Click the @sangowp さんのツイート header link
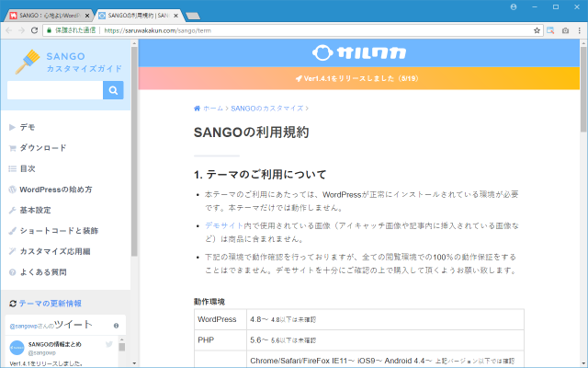 coord(51,325)
